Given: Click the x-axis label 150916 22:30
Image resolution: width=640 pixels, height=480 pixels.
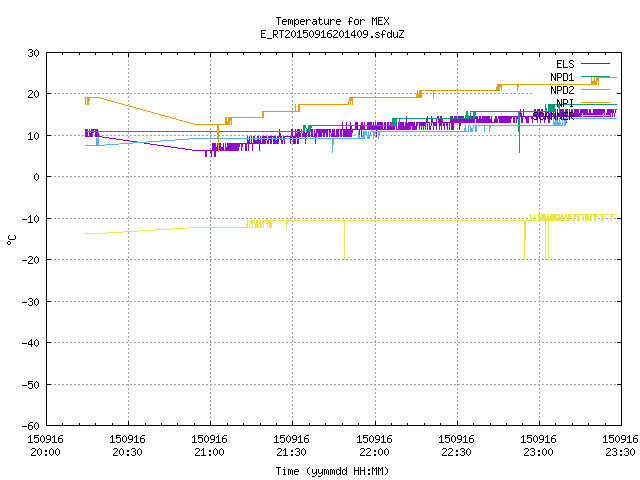Looking at the screenshot, I should (456, 446).
